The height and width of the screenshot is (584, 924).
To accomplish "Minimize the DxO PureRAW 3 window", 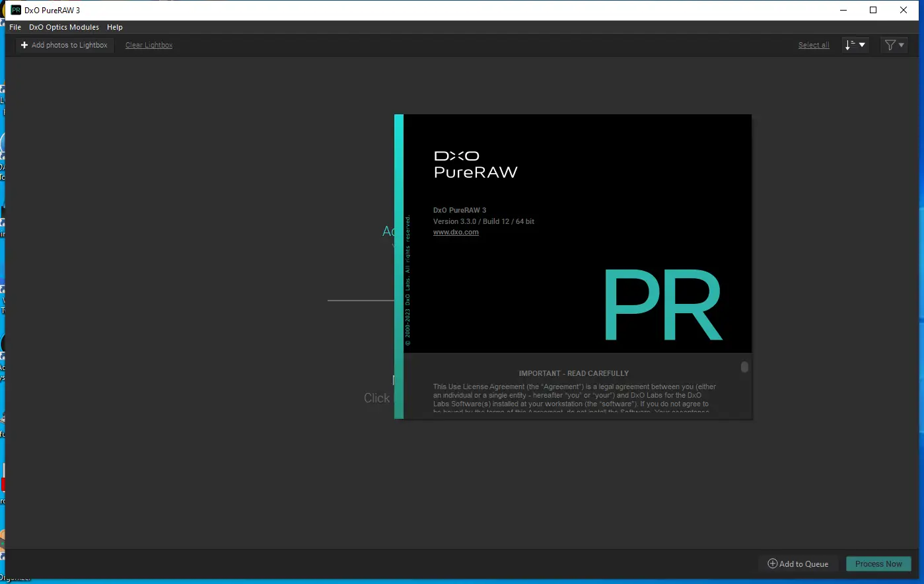I will pos(844,10).
